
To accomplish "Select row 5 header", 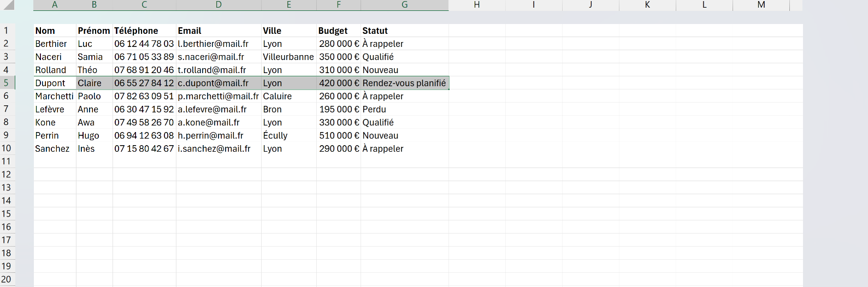I will 7,83.
